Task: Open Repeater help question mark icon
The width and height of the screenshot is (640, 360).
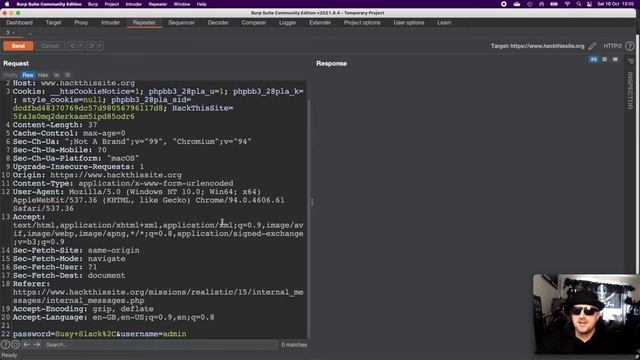Action: [x=630, y=46]
